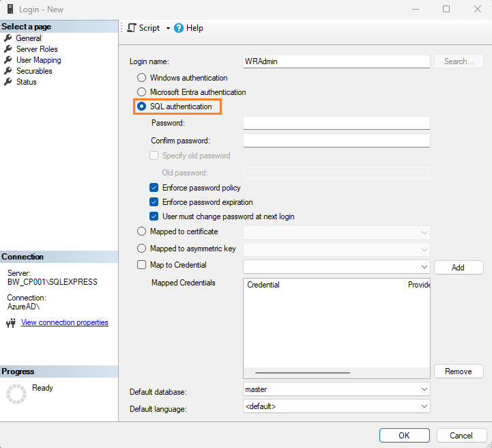
Task: Select SQL authentication radio button
Action: click(141, 107)
